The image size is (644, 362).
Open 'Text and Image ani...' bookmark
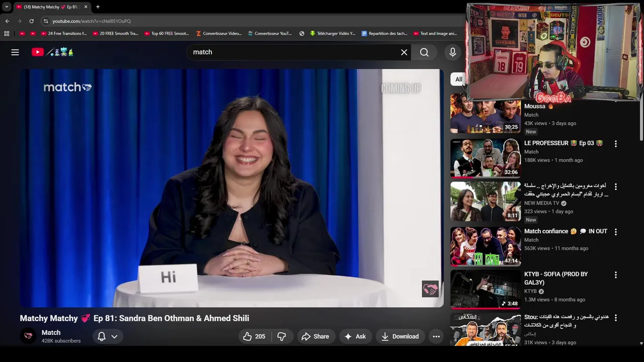435,34
